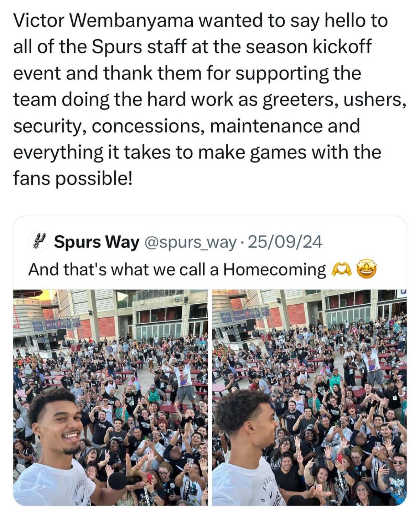
Task: Click 'fans possible!' at end of post
Action: (73, 178)
